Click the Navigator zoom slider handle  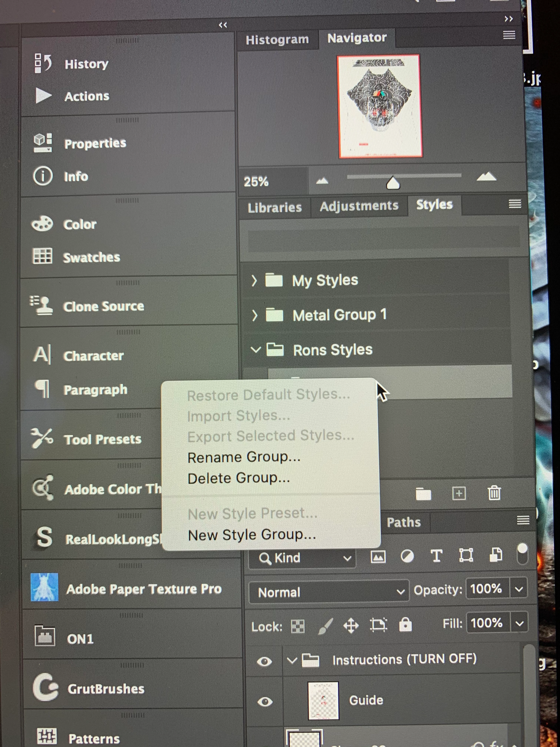pyautogui.click(x=393, y=183)
